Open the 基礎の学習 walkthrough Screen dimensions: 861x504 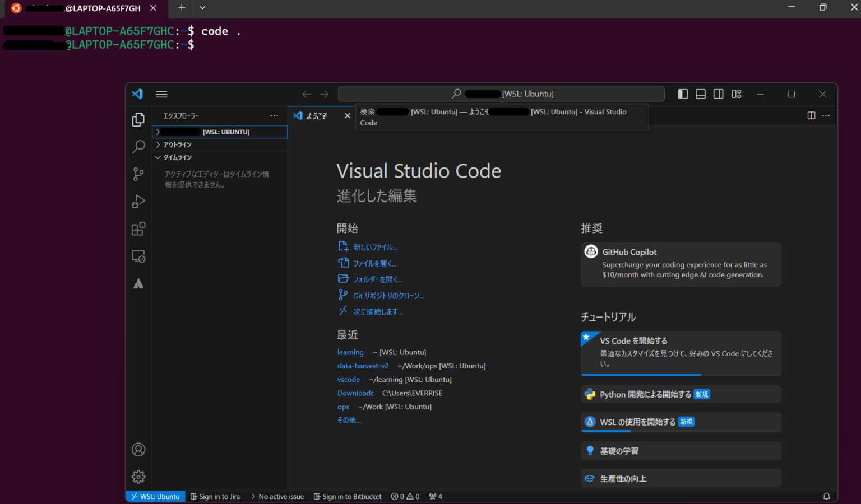pos(681,451)
